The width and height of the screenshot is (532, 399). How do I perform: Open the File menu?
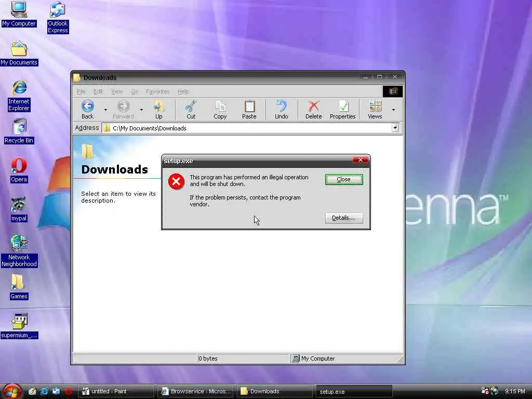[81, 91]
